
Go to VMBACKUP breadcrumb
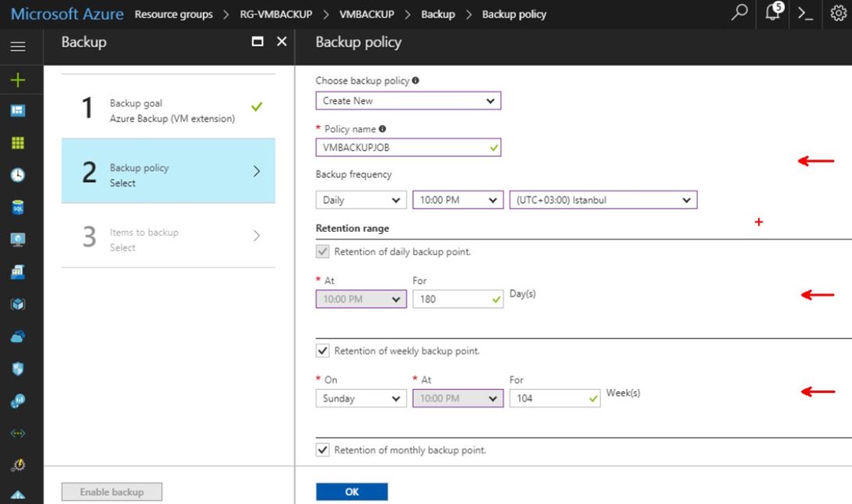[366, 15]
